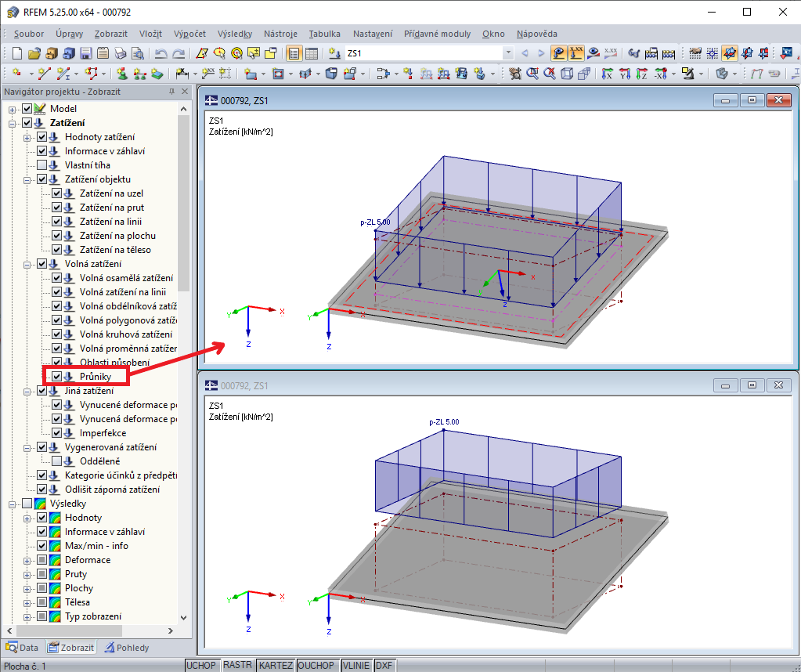Viewport: 801px width, 672px height.
Task: Create a new model file
Action: click(17, 53)
